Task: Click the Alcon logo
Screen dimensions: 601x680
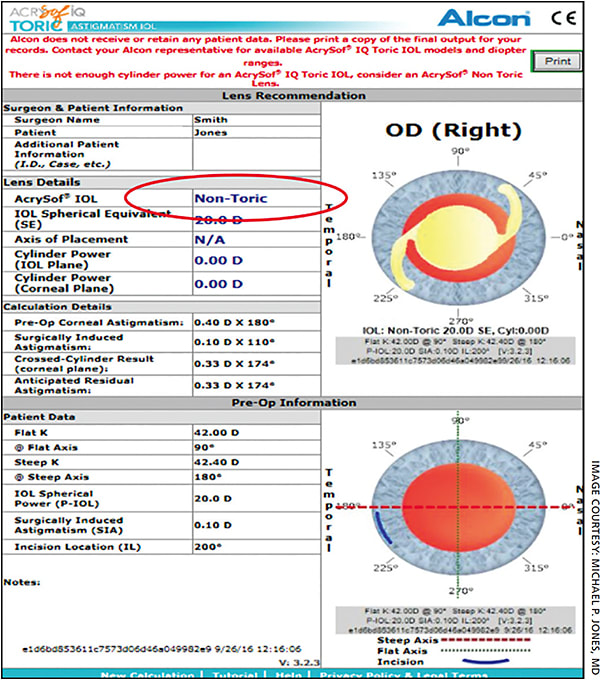Action: point(484,18)
